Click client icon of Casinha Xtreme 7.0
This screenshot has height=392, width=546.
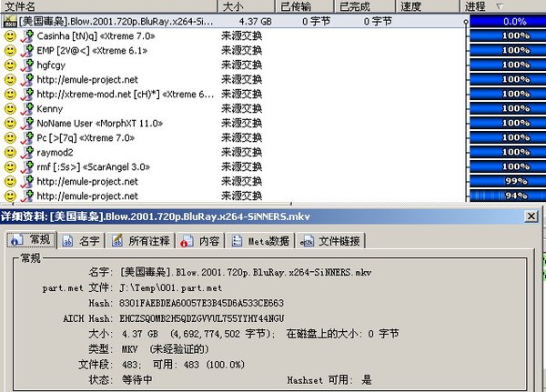pyautogui.click(x=27, y=36)
